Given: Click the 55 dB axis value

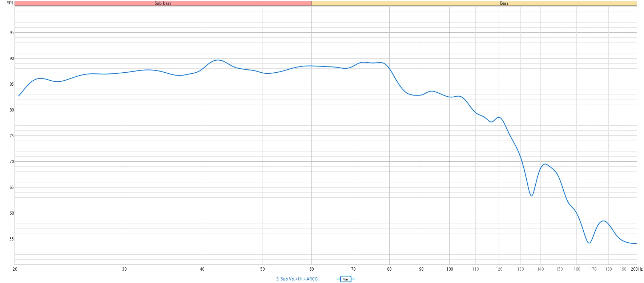Looking at the screenshot, I should (x=12, y=239).
